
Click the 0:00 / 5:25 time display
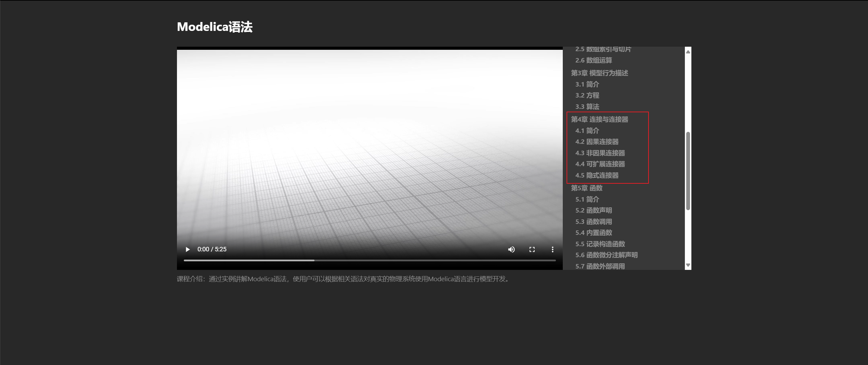tap(212, 249)
